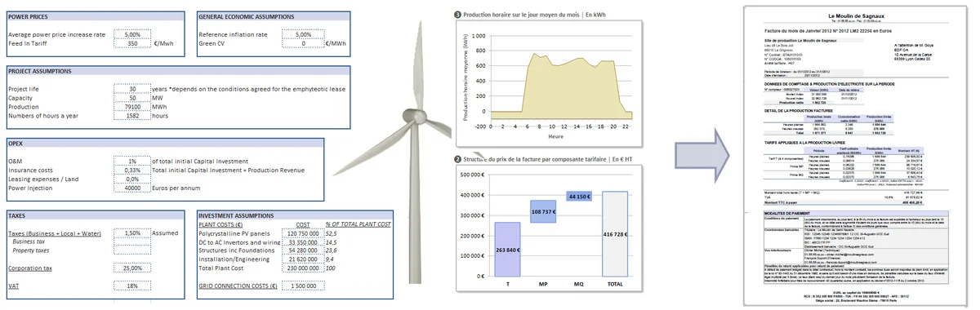Select the O&M 1% cell

pyautogui.click(x=131, y=162)
